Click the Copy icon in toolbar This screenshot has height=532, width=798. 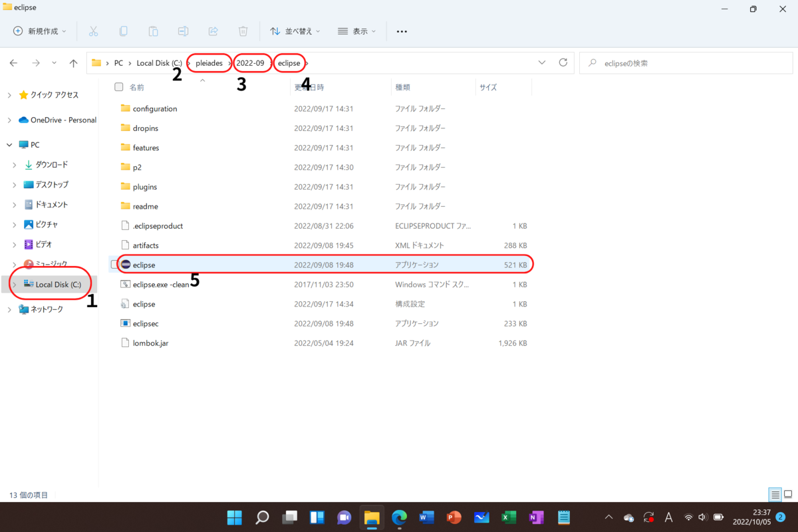124,31
